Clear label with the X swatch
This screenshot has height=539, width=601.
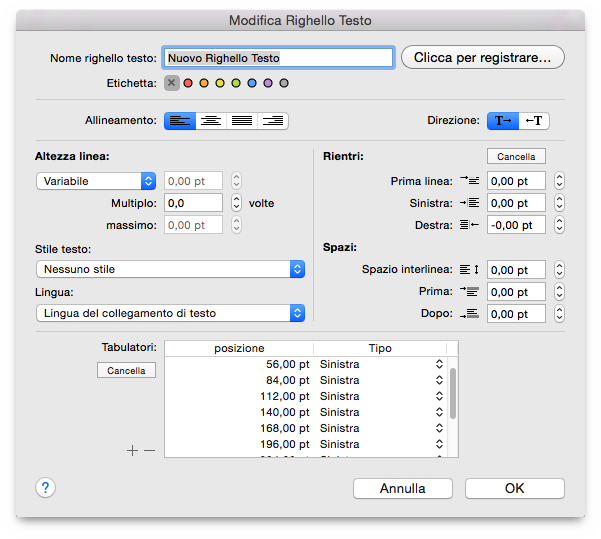(172, 83)
